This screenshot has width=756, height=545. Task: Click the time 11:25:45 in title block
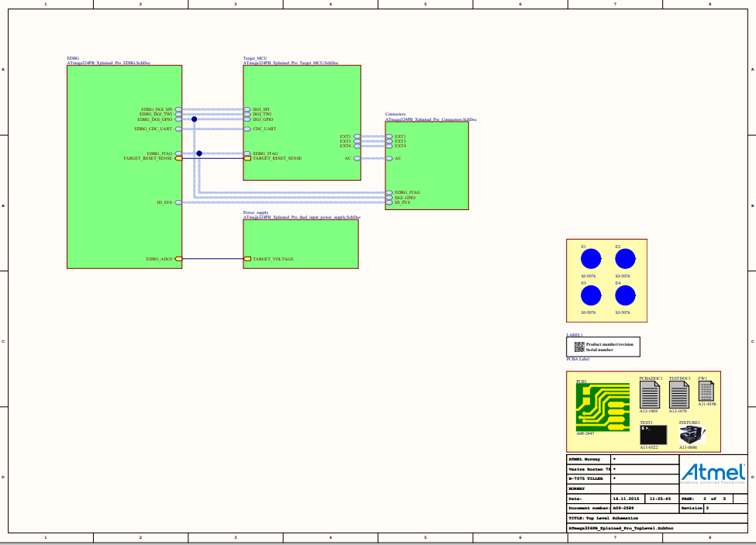[660, 498]
